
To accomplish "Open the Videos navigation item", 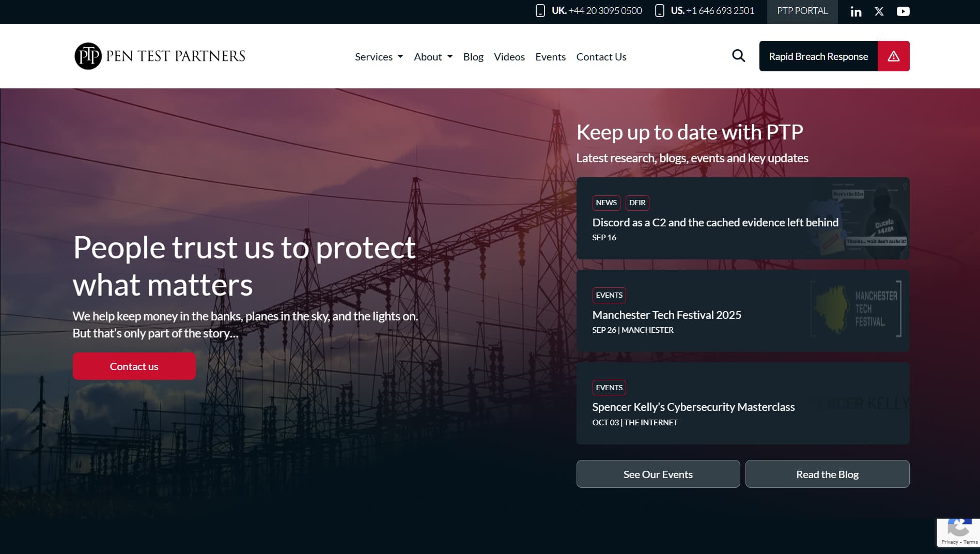I will tap(509, 56).
